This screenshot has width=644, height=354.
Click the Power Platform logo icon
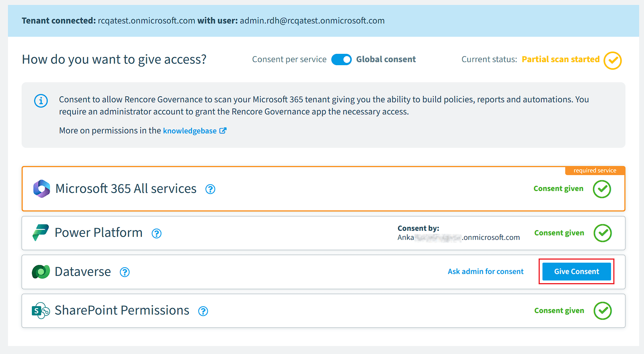[41, 233]
